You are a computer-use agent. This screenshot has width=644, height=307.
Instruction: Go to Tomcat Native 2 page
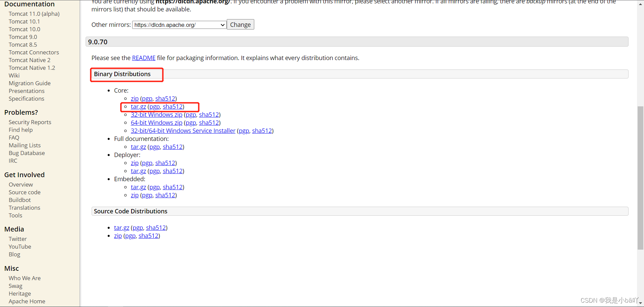(30, 60)
